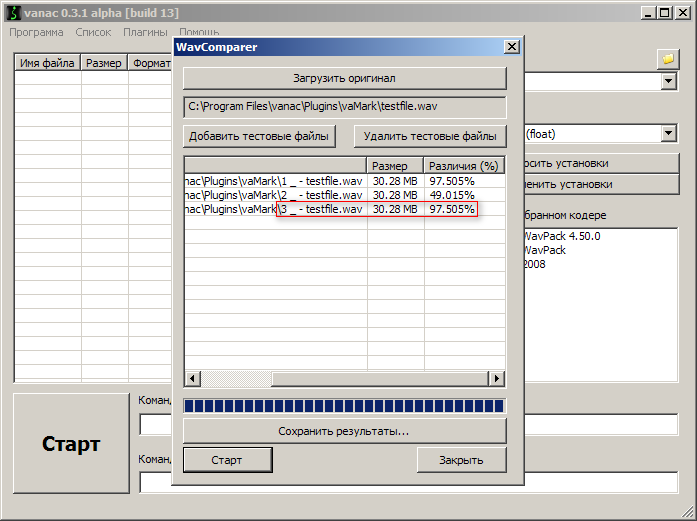Viewport: 697px width, 521px height.
Task: Click the small Старт button in WavComparer
Action: click(227, 460)
